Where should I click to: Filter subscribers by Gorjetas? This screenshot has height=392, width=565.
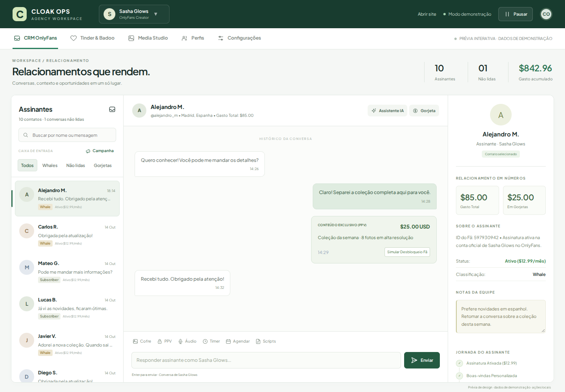point(103,165)
